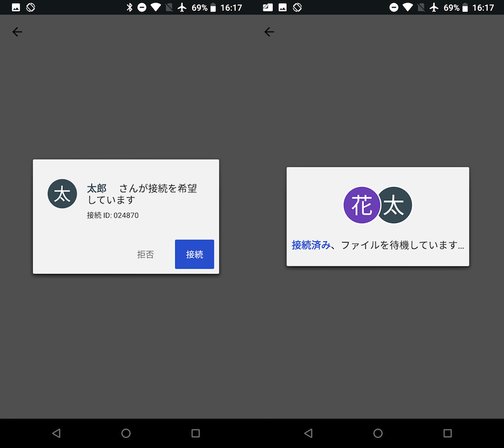Tap airplane mode icon in left status bar
This screenshot has width=504, height=448.
click(x=182, y=8)
